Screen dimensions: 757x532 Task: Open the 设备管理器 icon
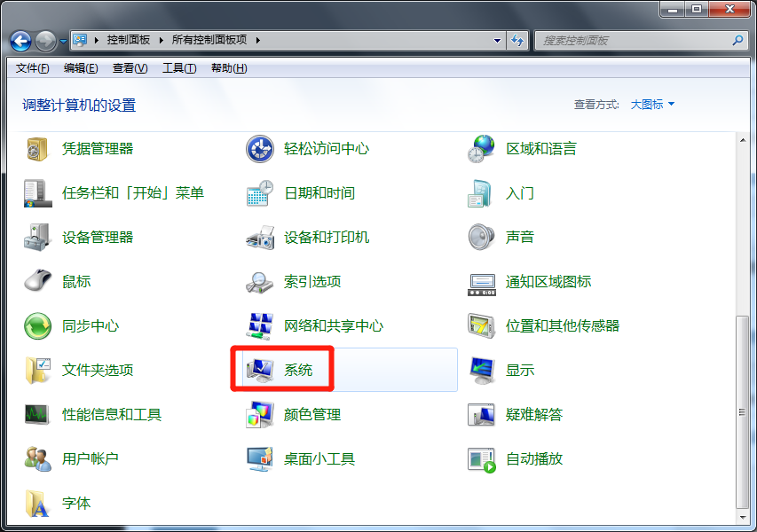[x=37, y=238]
